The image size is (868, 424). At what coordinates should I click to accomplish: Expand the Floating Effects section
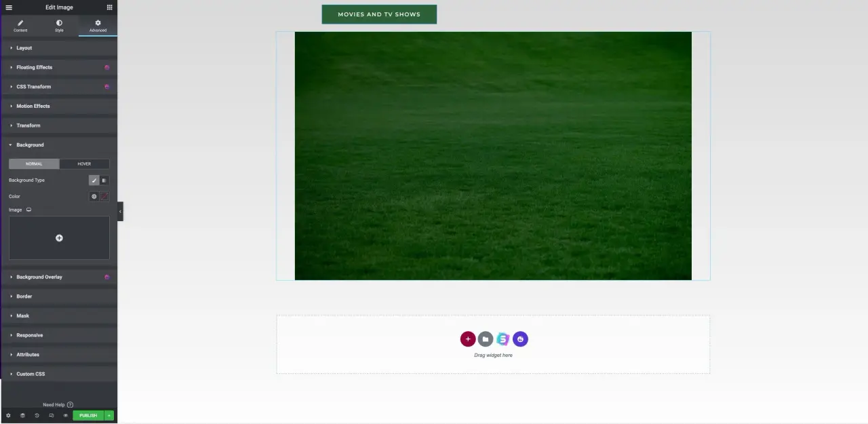59,67
